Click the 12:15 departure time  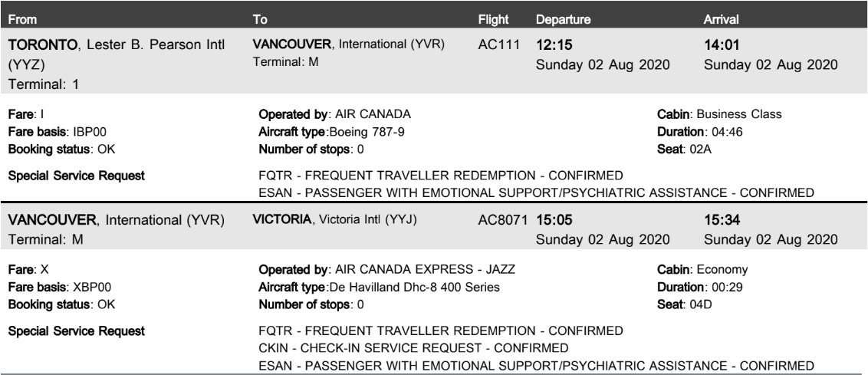552,47
